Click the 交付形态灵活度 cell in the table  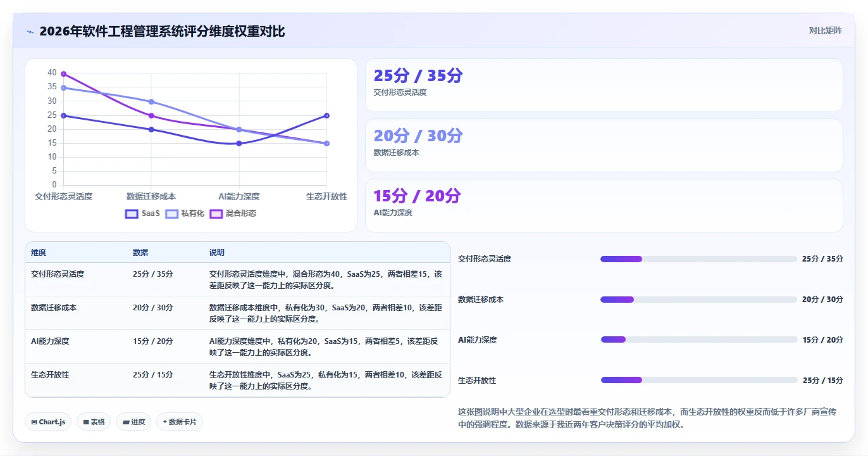click(x=58, y=274)
